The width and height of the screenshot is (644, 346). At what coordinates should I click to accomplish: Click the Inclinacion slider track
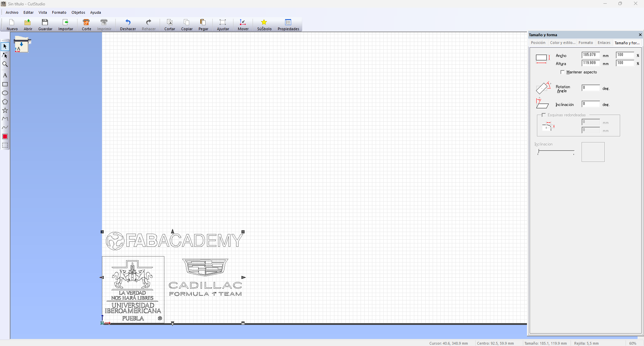[x=556, y=152]
